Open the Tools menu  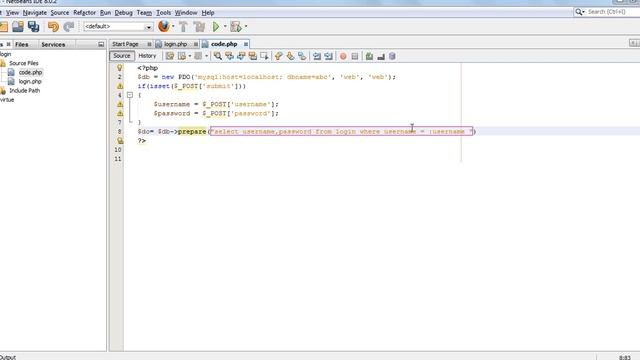pos(163,13)
